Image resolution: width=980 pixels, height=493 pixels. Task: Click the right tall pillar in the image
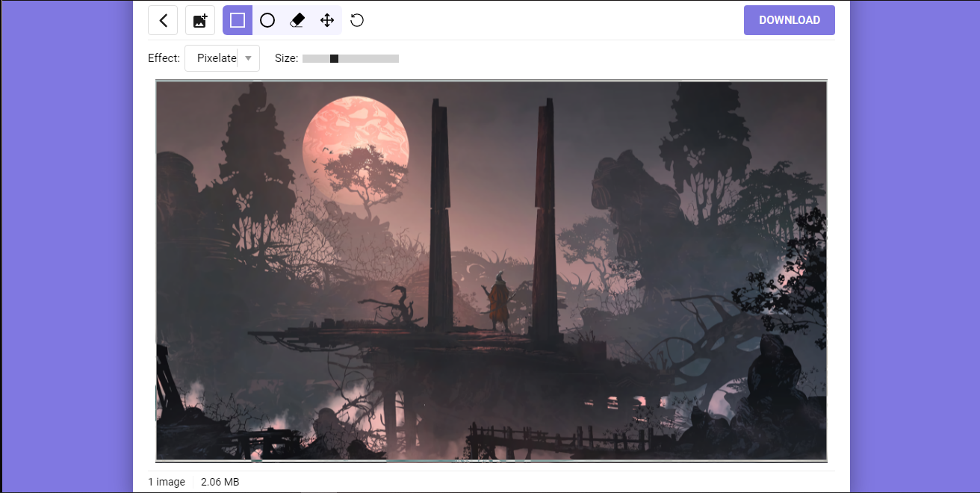coord(545,217)
